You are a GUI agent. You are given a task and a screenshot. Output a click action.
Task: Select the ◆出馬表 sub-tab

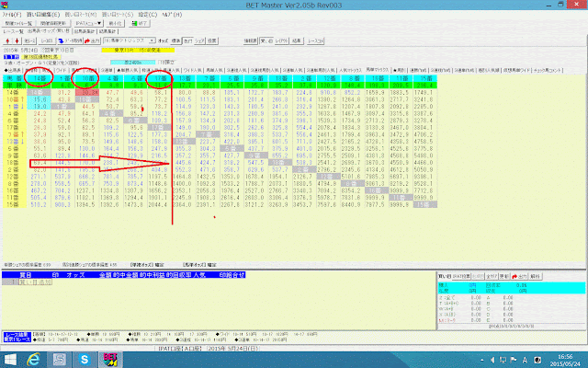point(13,70)
